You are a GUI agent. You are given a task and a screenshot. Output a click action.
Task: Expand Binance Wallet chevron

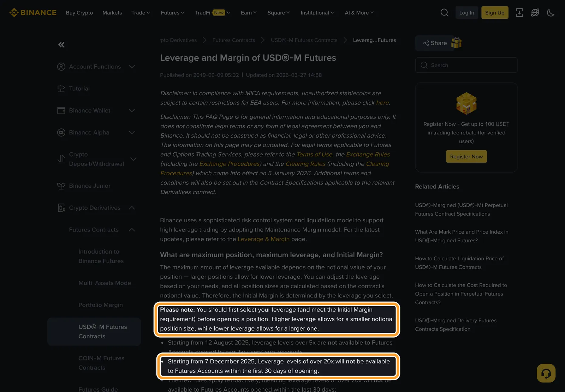[x=132, y=110]
